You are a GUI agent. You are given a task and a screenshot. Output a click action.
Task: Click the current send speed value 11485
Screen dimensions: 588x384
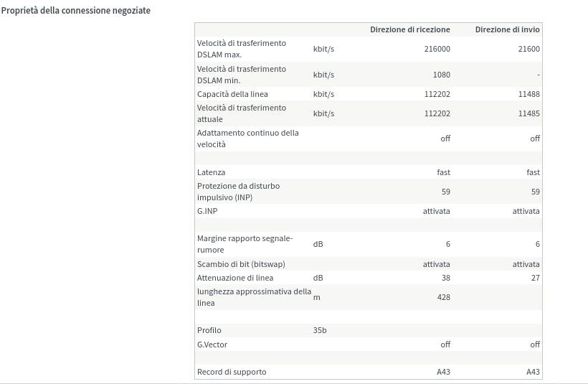(x=528, y=113)
